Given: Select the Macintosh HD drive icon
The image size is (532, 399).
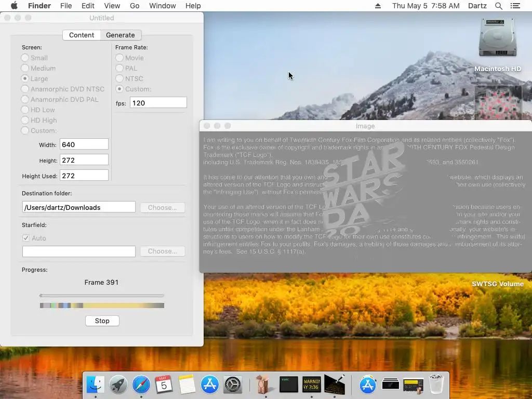Looking at the screenshot, I should click(497, 37).
